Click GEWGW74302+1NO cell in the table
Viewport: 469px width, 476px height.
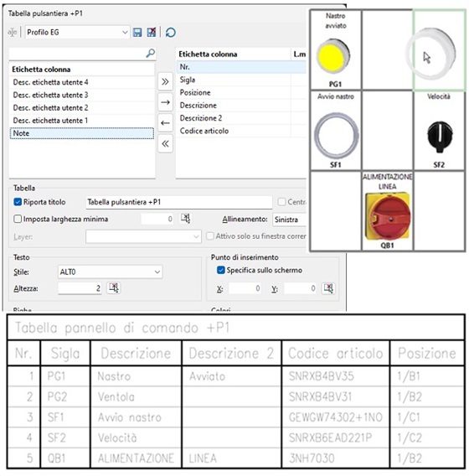pos(336,417)
